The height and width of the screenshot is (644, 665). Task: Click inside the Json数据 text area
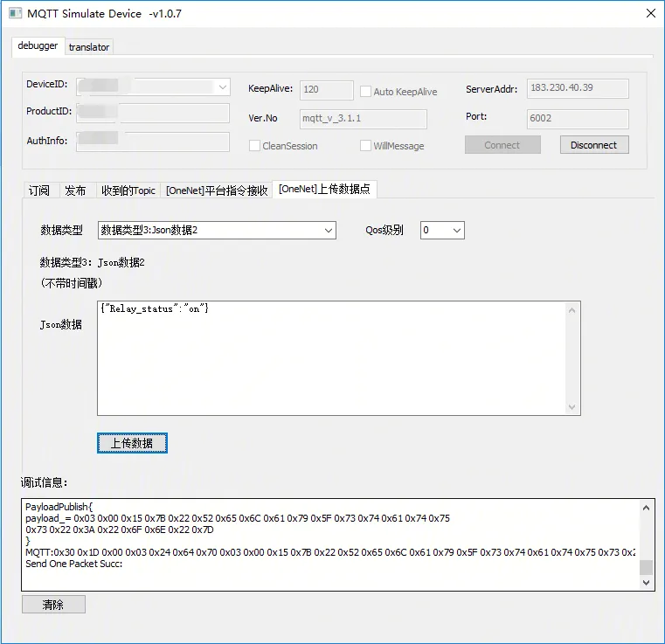tap(332, 358)
